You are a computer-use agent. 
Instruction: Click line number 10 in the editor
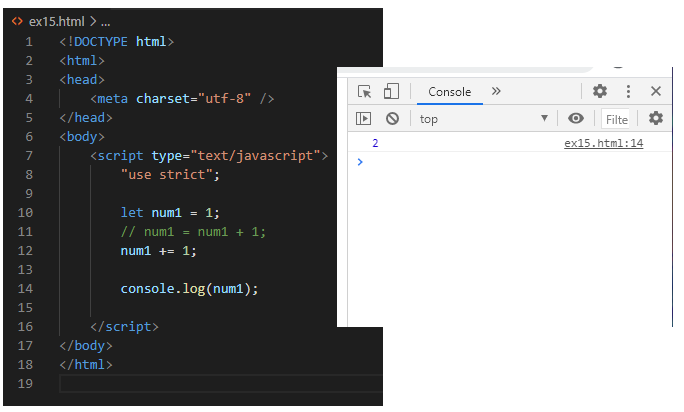[25, 213]
